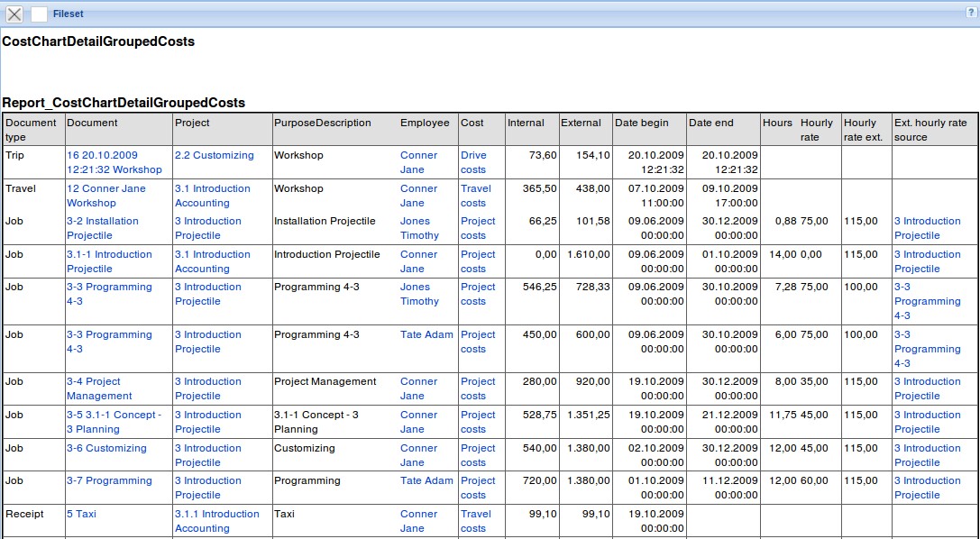Click the Date begin column header
The height and width of the screenshot is (539, 980).
[642, 123]
